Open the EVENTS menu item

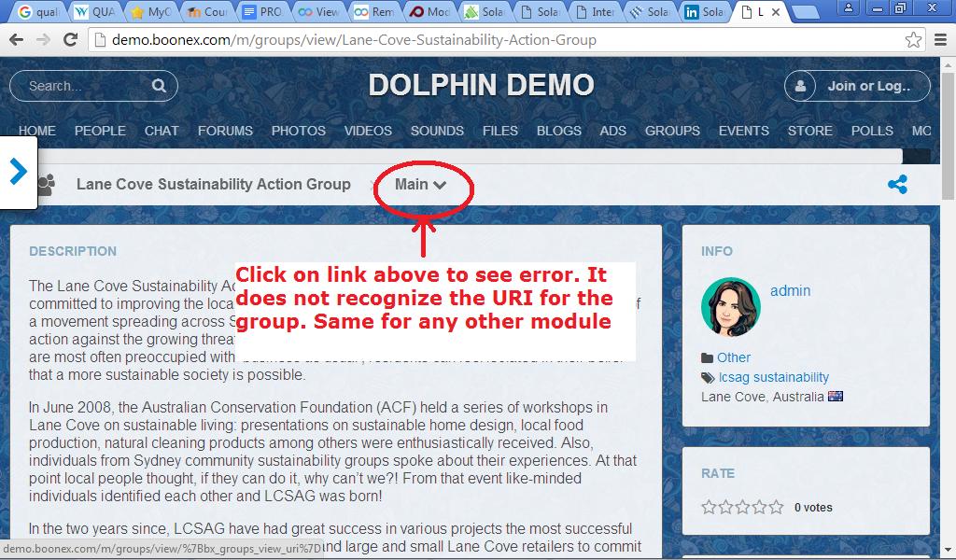point(743,131)
